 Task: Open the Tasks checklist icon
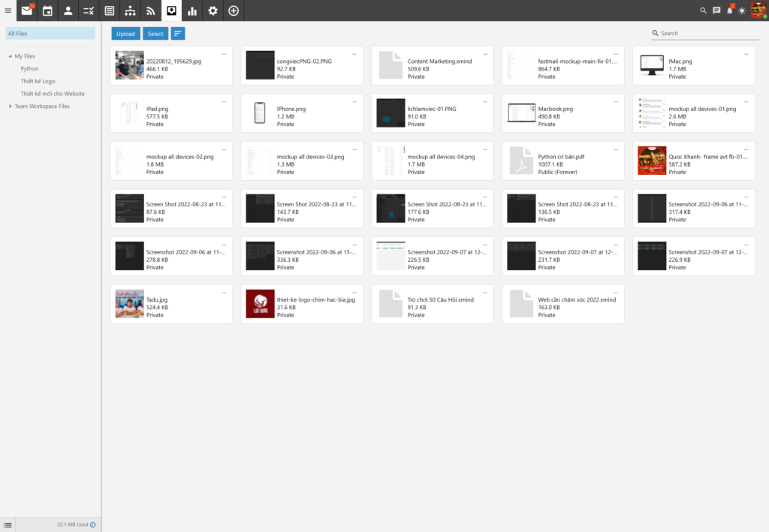[89, 11]
